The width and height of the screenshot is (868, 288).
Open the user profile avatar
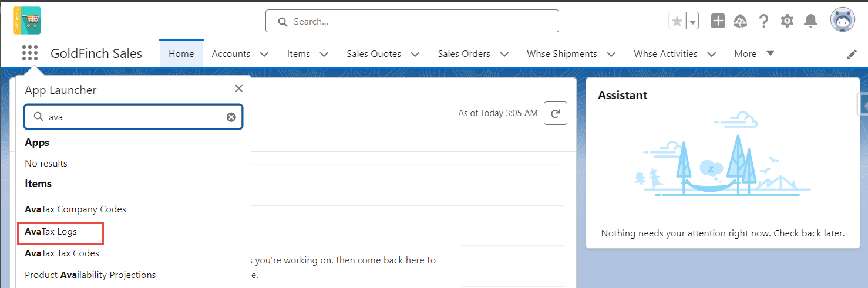[x=843, y=20]
